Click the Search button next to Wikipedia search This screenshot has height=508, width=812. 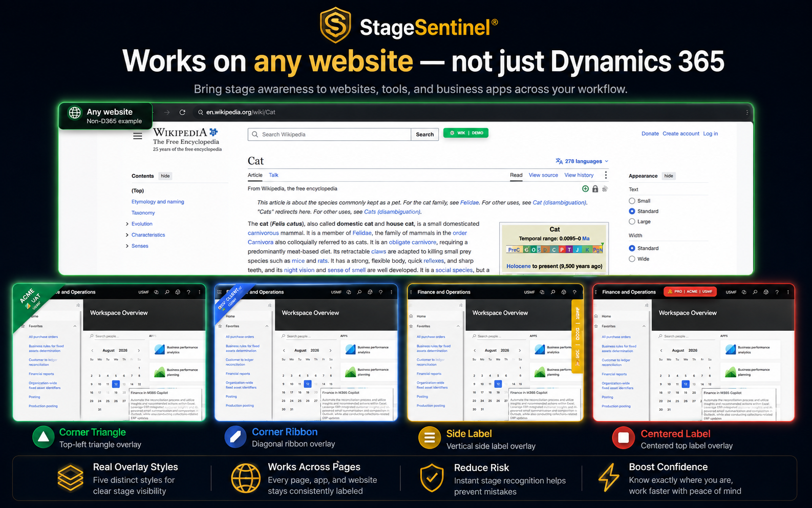[425, 135]
